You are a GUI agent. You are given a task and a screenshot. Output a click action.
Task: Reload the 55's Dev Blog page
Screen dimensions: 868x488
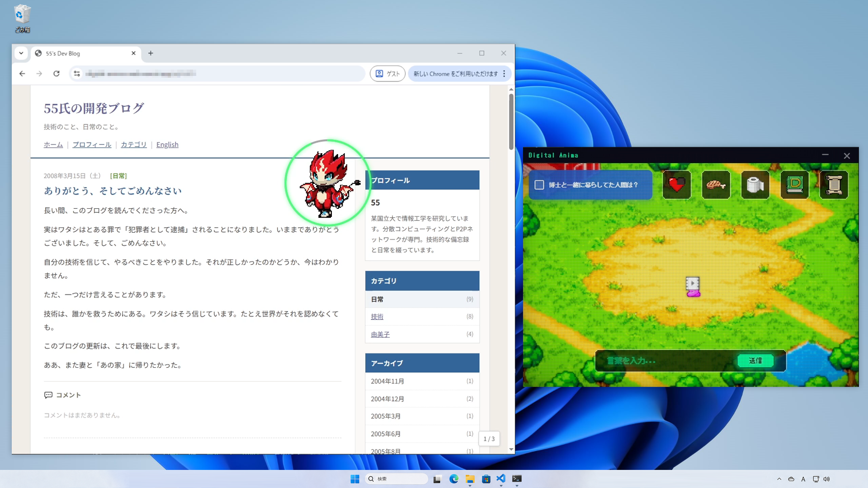57,74
